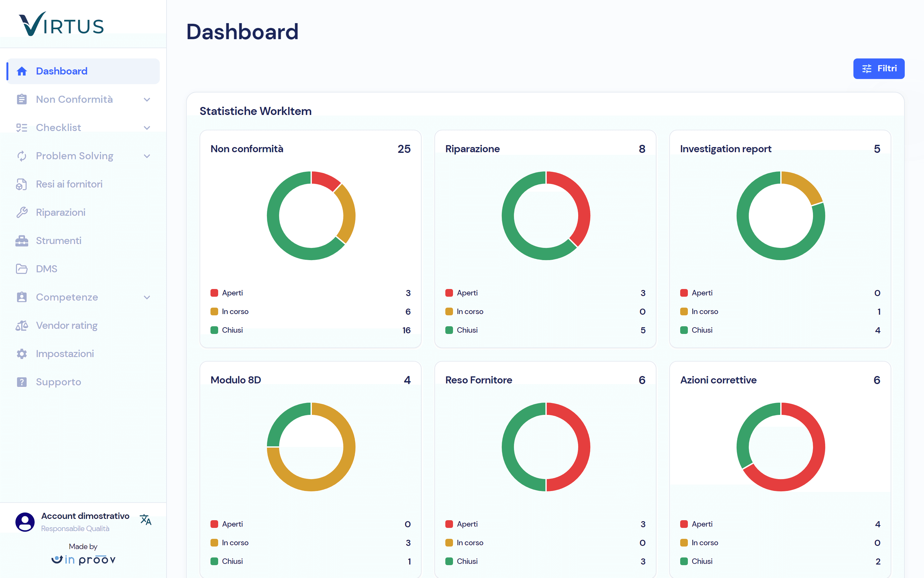Image resolution: width=924 pixels, height=578 pixels.
Task: Click the account avatar icon
Action: (25, 522)
